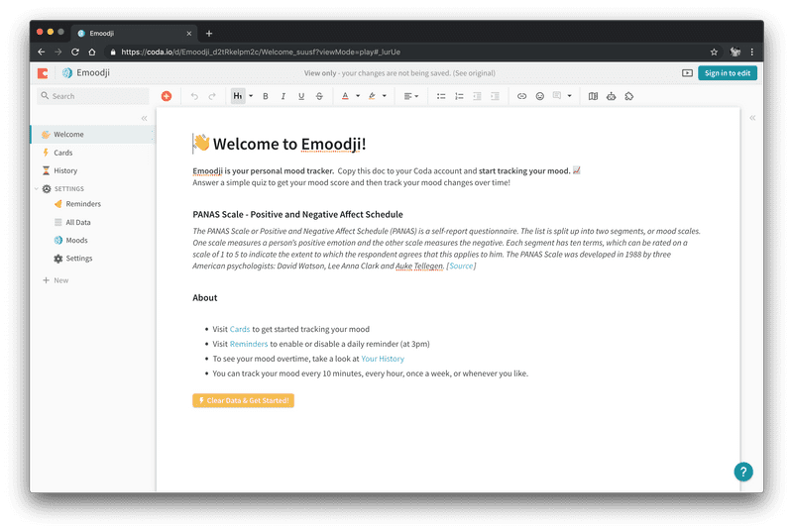This screenshot has height=532, width=793.
Task: Toggle strikethrough formatting
Action: [319, 96]
